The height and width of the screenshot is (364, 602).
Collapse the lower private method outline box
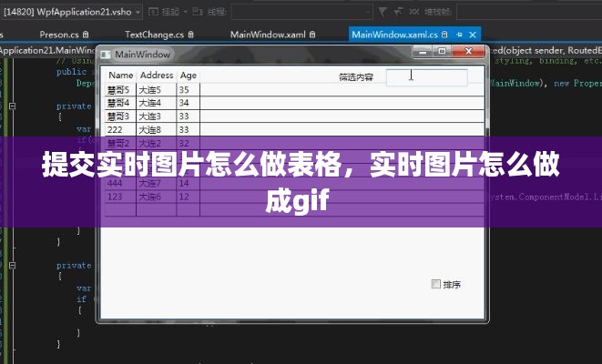point(11,266)
